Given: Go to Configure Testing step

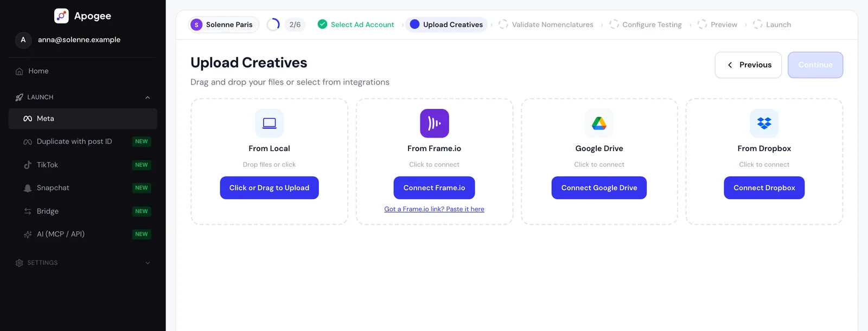Looking at the screenshot, I should click(x=646, y=24).
